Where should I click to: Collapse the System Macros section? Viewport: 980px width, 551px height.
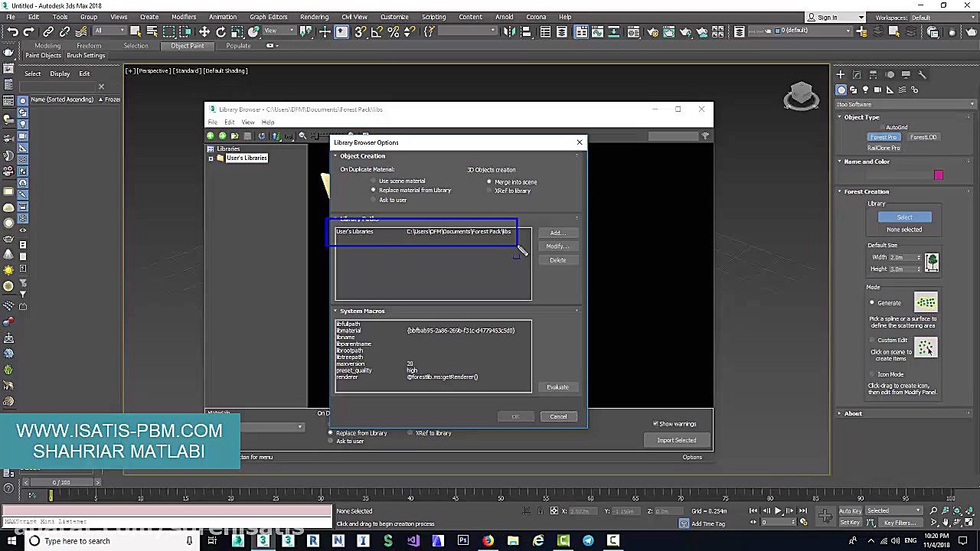click(x=362, y=311)
